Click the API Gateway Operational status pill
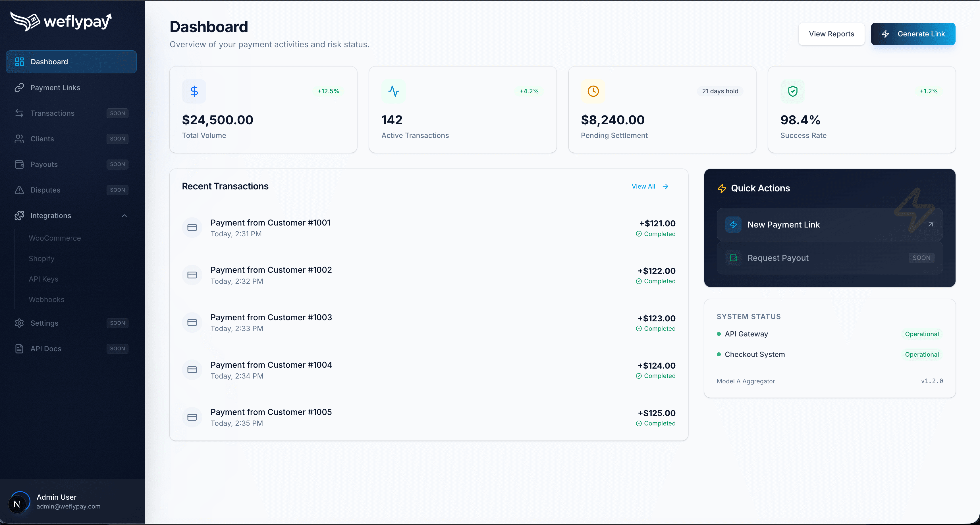This screenshot has height=525, width=980. [x=922, y=334]
